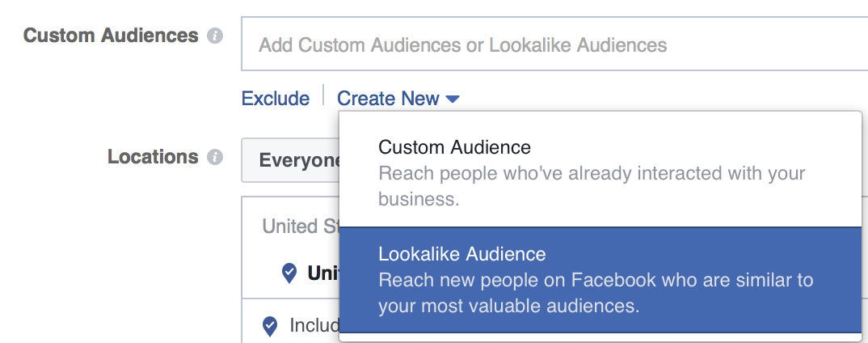Viewport: 868px width, 343px height.
Task: Click the "Includ" location row text
Action: click(314, 326)
